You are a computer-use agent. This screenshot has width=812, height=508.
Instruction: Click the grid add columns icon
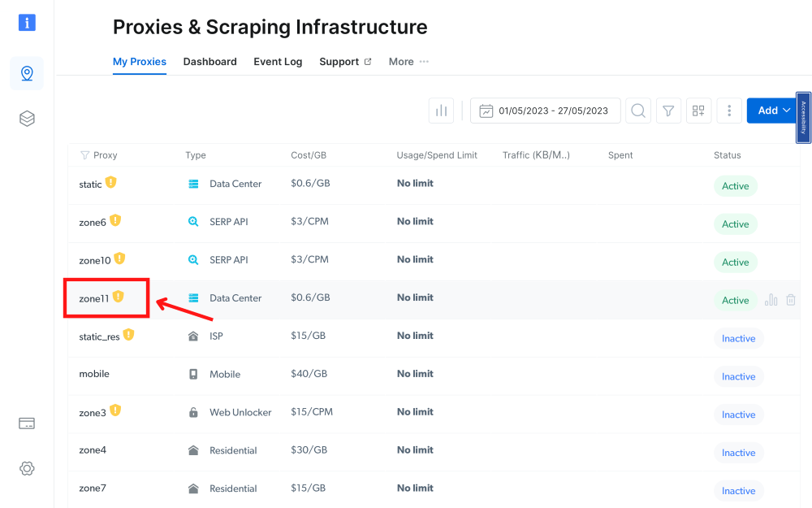[698, 111]
